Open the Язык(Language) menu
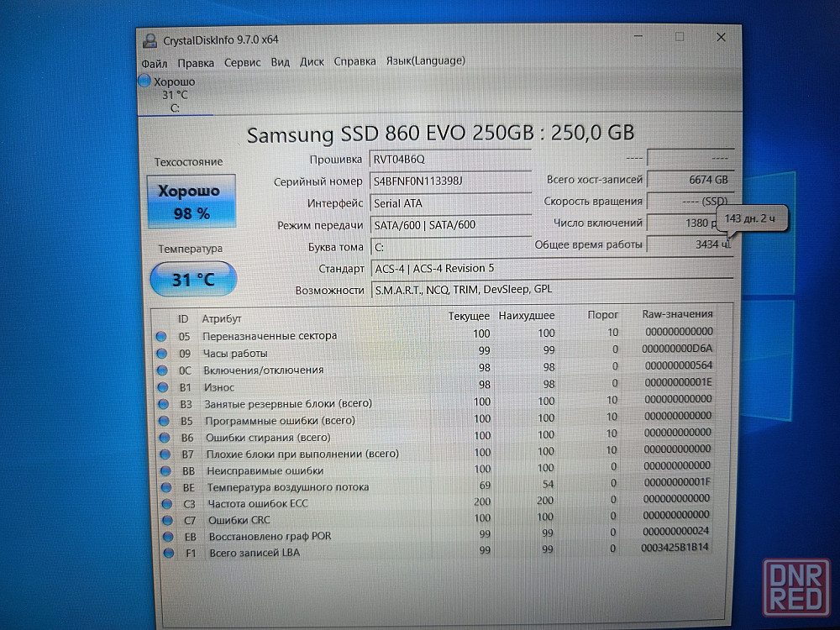 point(425,60)
